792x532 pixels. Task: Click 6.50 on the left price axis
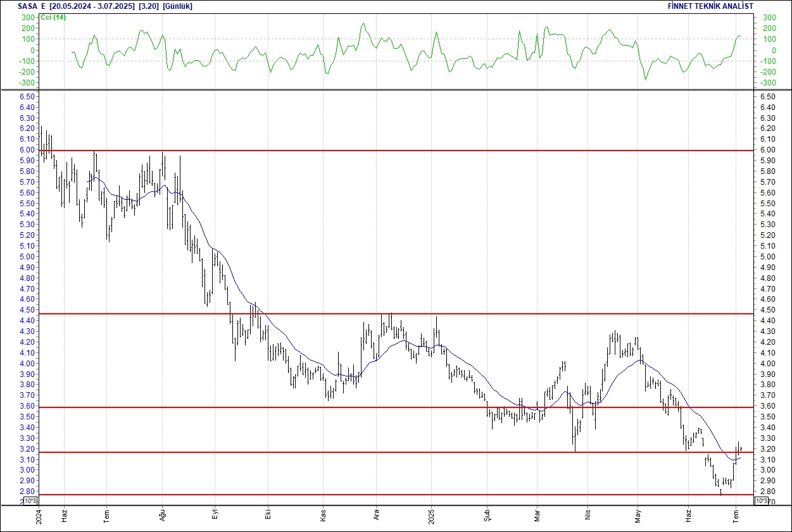[27, 97]
